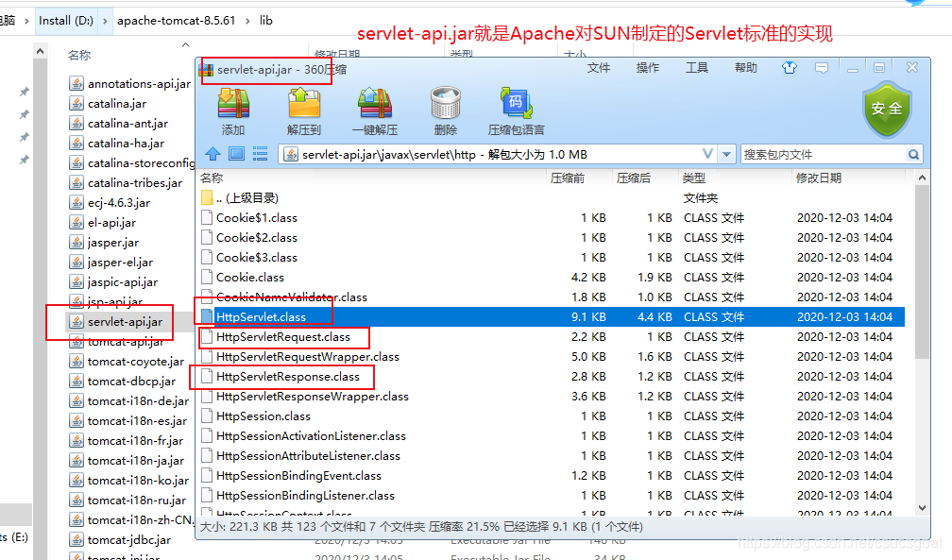Expand the large V chevron in path bar
The image size is (952, 560).
pyautogui.click(x=707, y=154)
